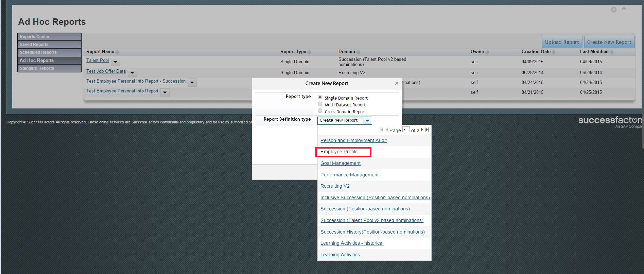Click the page number input field
This screenshot has height=274, width=644.
pos(406,130)
